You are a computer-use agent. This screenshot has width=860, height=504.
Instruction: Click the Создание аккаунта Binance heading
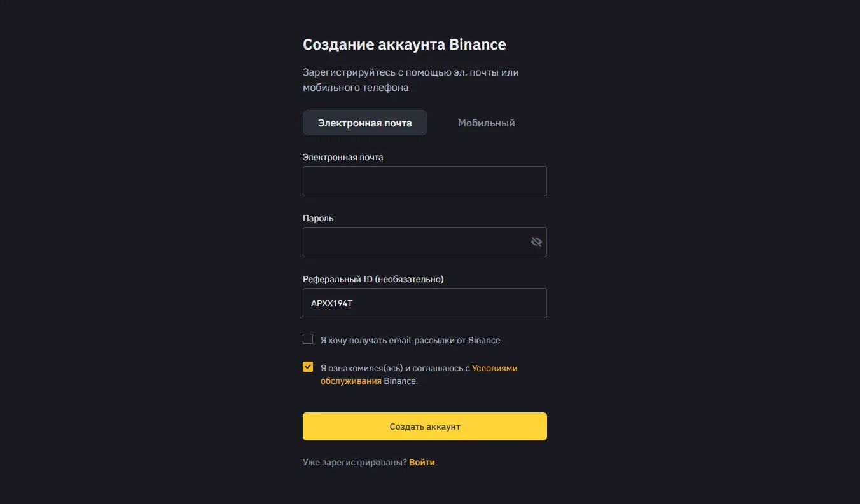coord(404,44)
